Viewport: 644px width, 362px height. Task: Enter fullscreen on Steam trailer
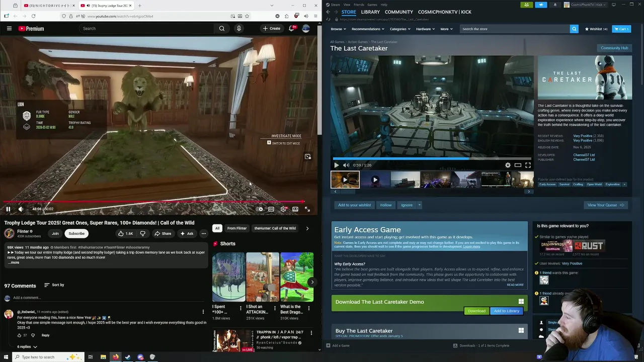coord(528,165)
